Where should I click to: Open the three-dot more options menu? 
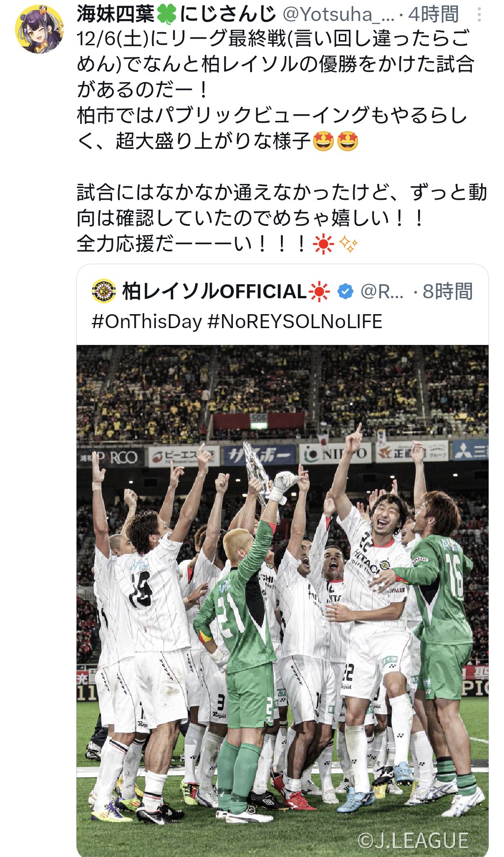click(479, 15)
